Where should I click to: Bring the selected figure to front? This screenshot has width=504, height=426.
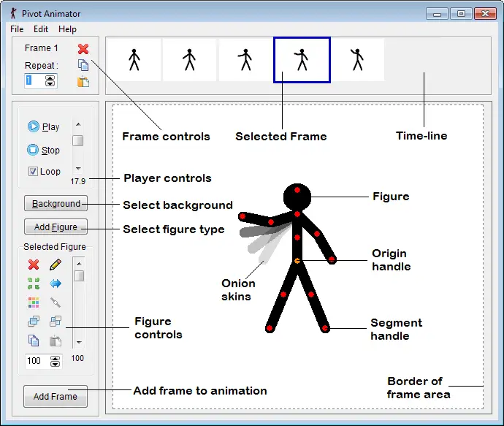[34, 322]
